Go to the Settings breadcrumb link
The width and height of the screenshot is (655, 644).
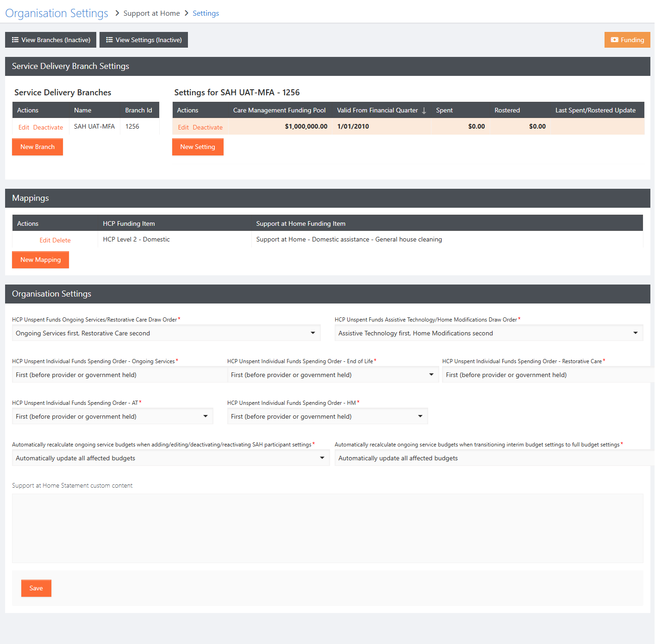click(x=206, y=13)
